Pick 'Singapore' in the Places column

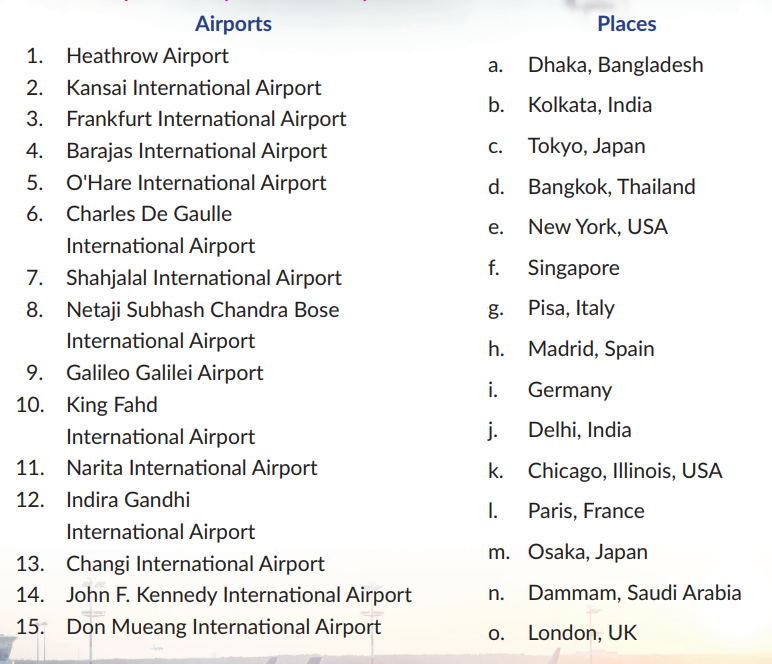[573, 268]
